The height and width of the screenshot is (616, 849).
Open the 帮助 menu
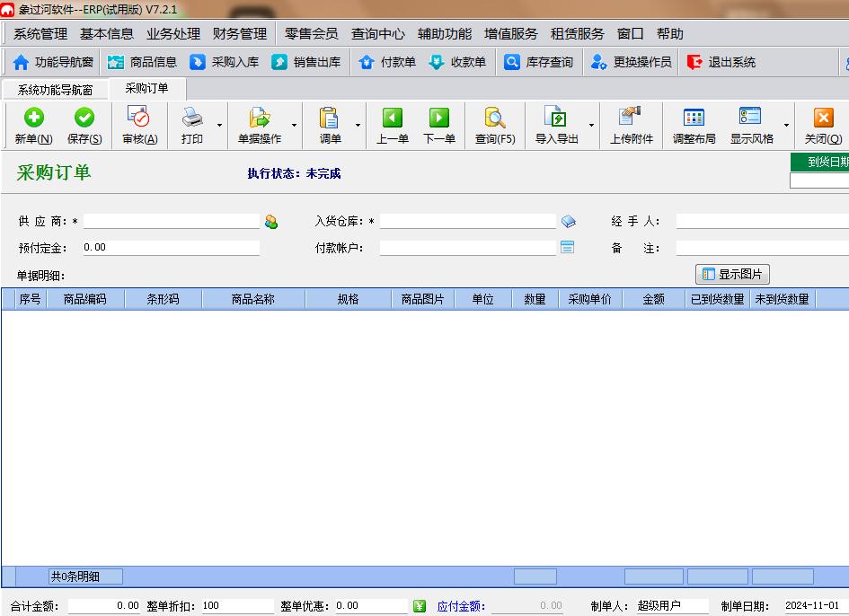670,33
